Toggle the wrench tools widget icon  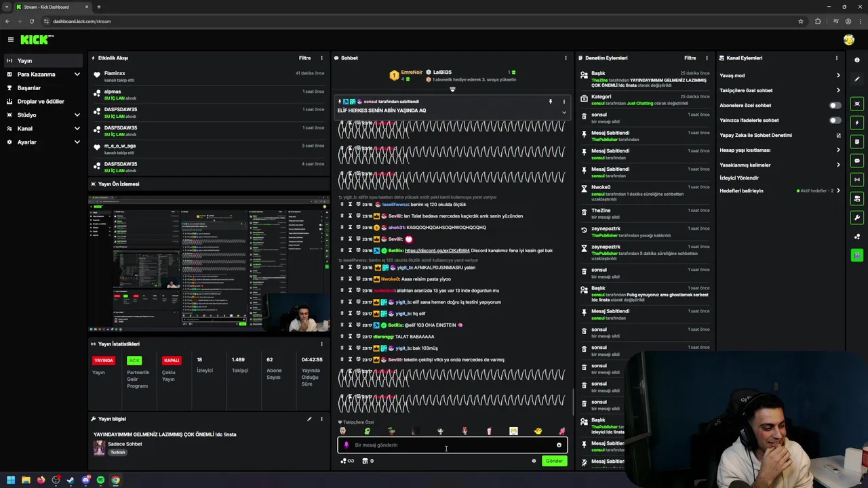pyautogui.click(x=857, y=218)
